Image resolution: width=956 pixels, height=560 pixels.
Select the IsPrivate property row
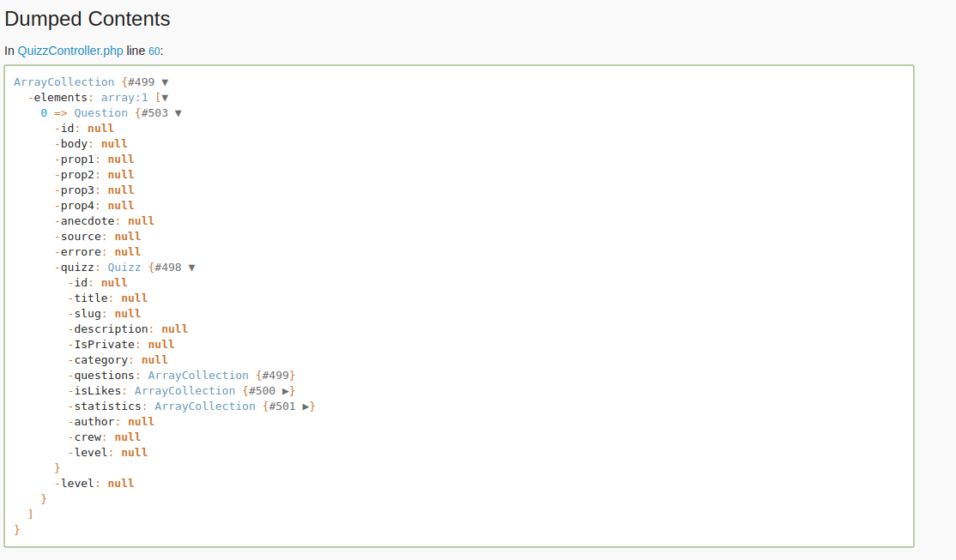tap(121, 344)
